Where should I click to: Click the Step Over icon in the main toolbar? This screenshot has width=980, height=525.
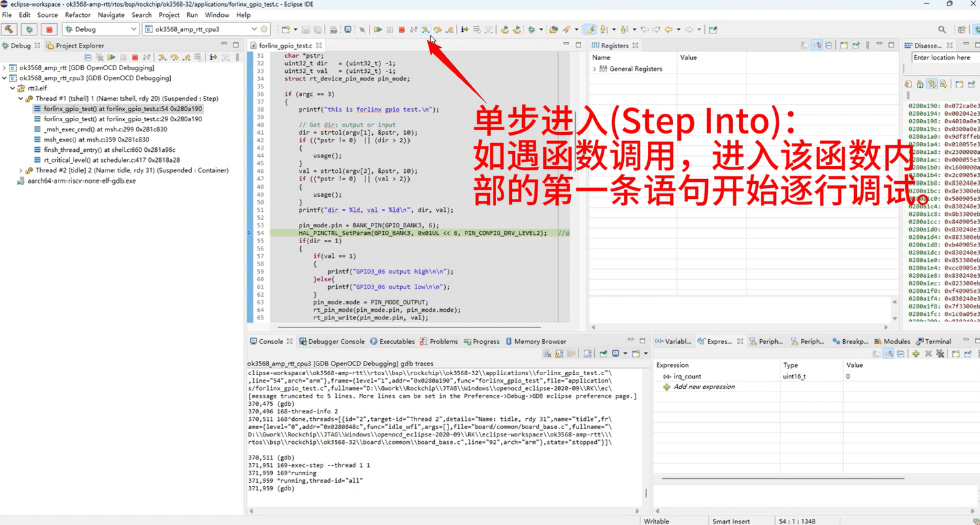point(438,29)
